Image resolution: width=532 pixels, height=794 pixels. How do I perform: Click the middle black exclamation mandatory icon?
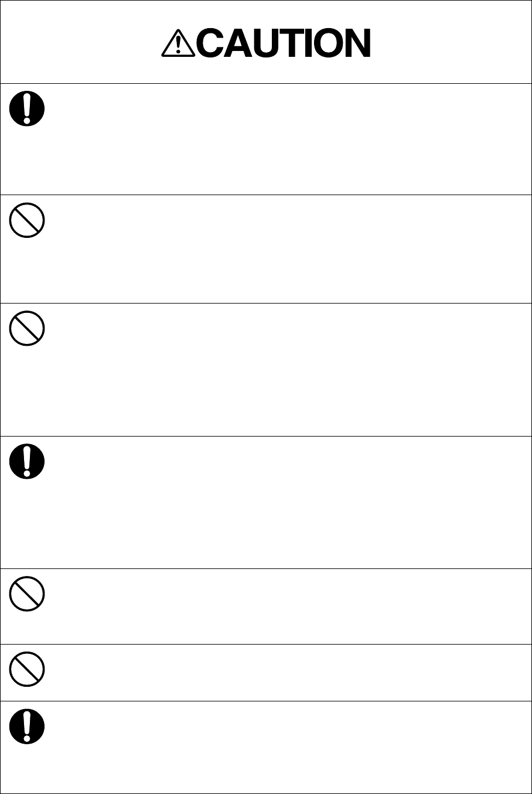pyautogui.click(x=27, y=461)
